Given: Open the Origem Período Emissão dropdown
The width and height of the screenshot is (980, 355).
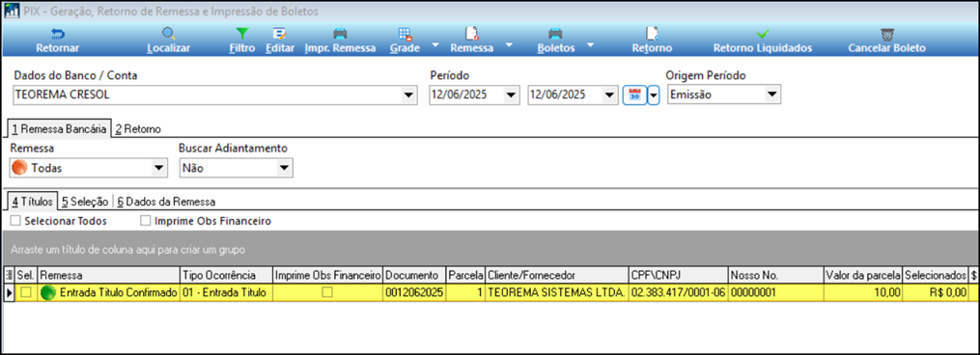Looking at the screenshot, I should [772, 95].
